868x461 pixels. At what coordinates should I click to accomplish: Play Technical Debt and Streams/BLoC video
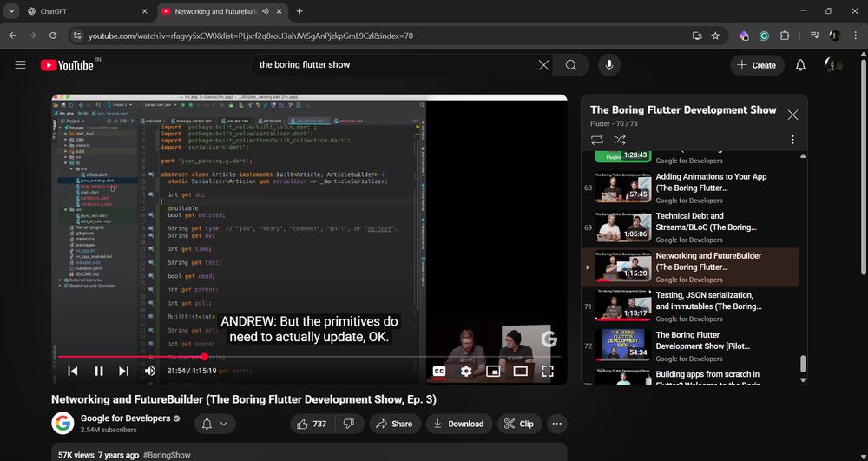690,227
